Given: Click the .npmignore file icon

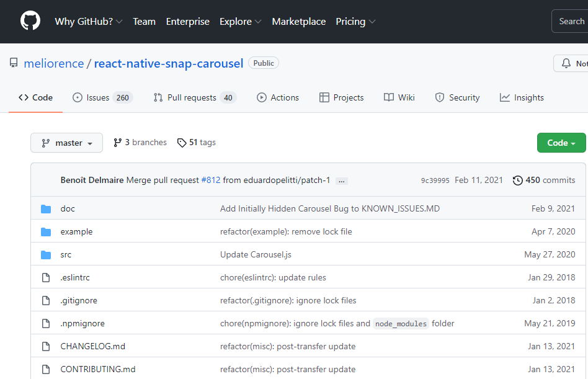Looking at the screenshot, I should pos(46,323).
